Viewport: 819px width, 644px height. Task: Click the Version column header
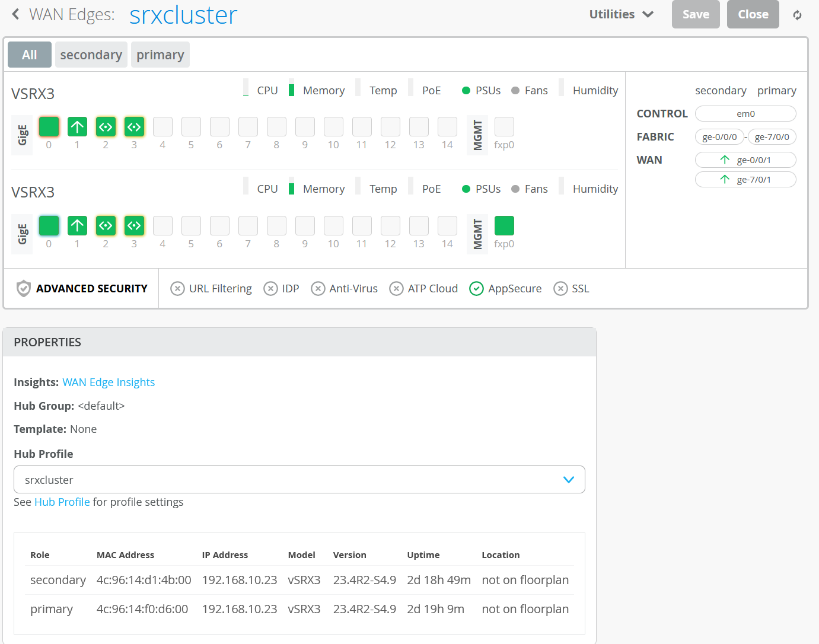tap(350, 554)
